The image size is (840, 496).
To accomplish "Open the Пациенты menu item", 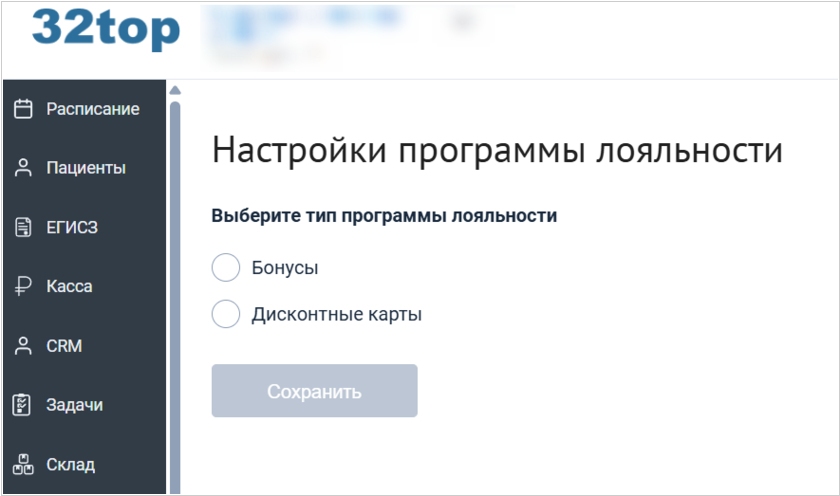I will [x=86, y=168].
